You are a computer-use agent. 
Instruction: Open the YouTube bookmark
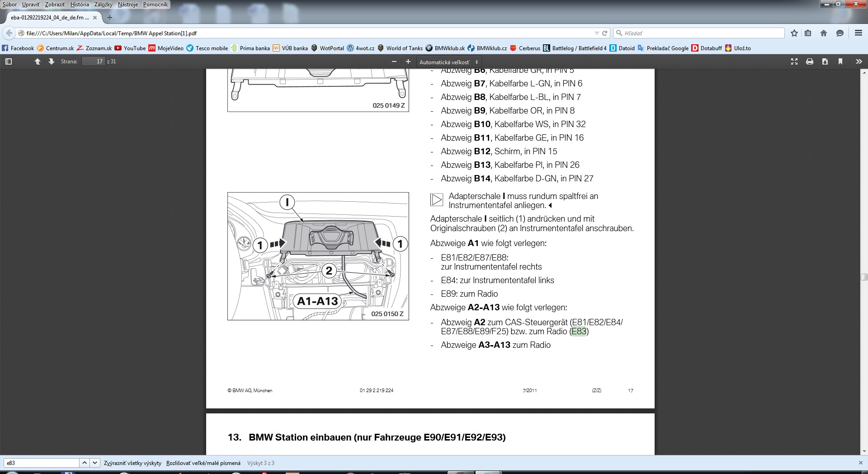coord(134,48)
